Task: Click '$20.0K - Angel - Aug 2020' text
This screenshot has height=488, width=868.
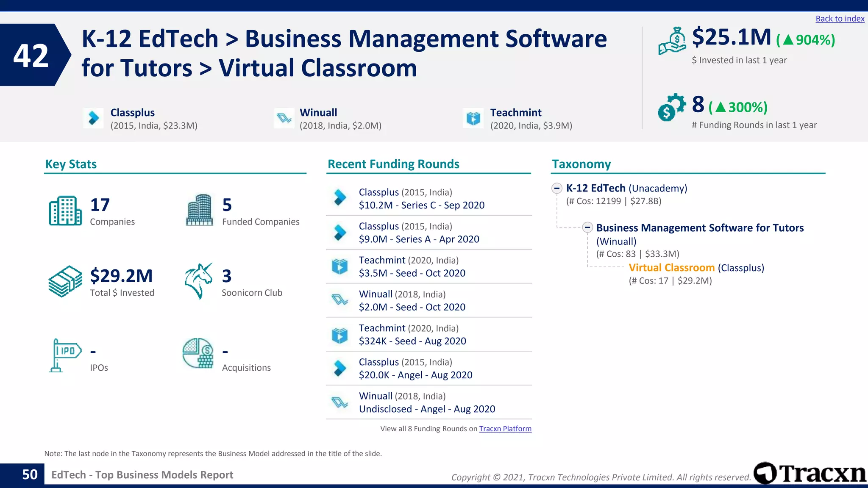Action: [x=416, y=375]
